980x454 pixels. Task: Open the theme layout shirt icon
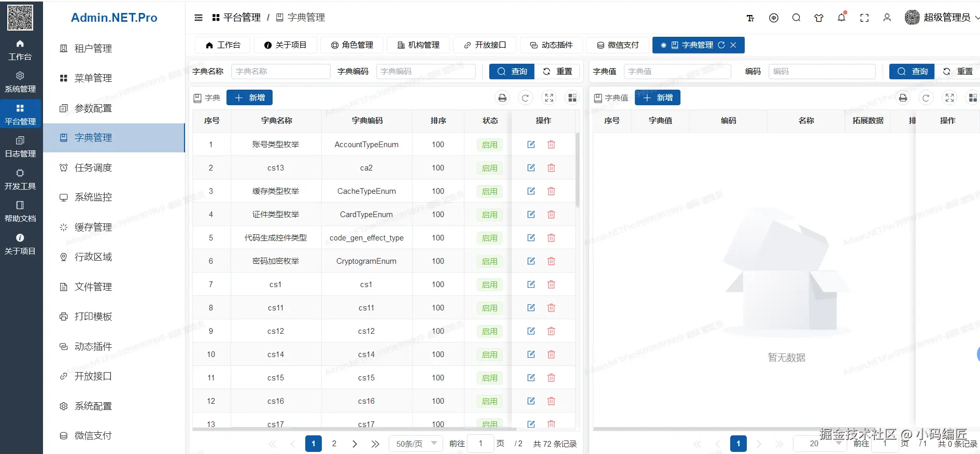(x=819, y=18)
